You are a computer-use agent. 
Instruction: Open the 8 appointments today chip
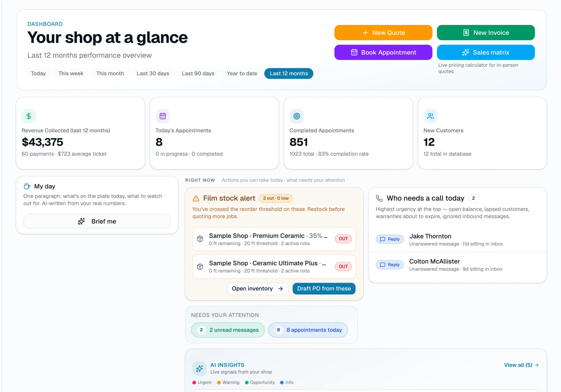[308, 330]
